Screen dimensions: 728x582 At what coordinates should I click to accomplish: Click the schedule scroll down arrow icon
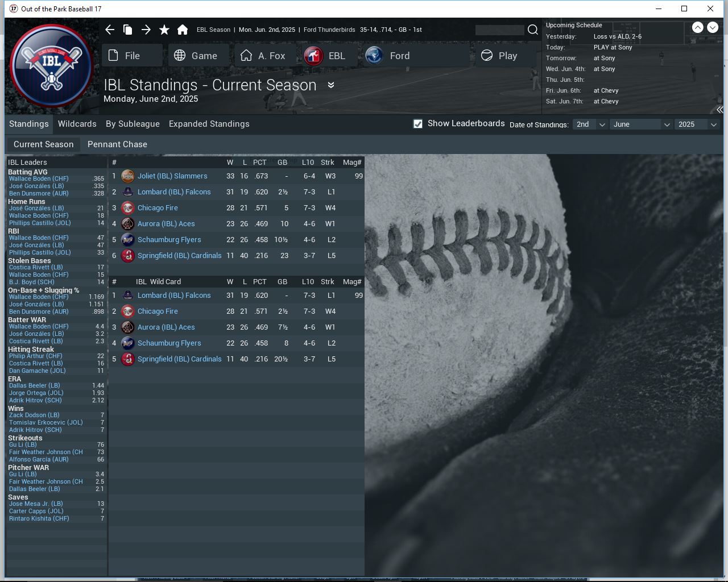pyautogui.click(x=713, y=27)
